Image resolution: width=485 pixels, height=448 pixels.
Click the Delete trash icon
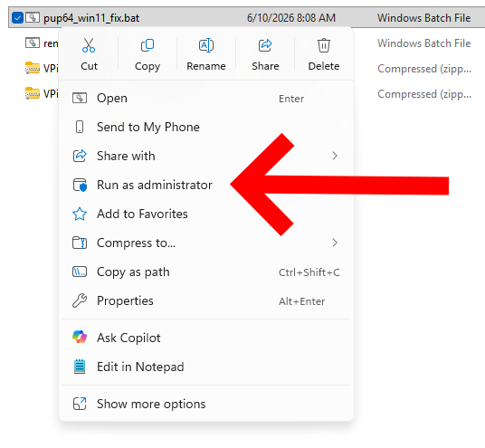324,45
